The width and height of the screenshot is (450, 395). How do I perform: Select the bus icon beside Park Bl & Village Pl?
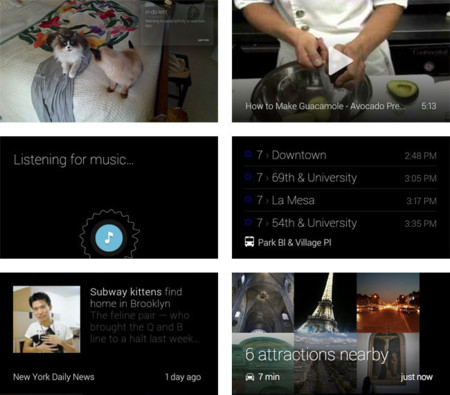pyautogui.click(x=249, y=242)
